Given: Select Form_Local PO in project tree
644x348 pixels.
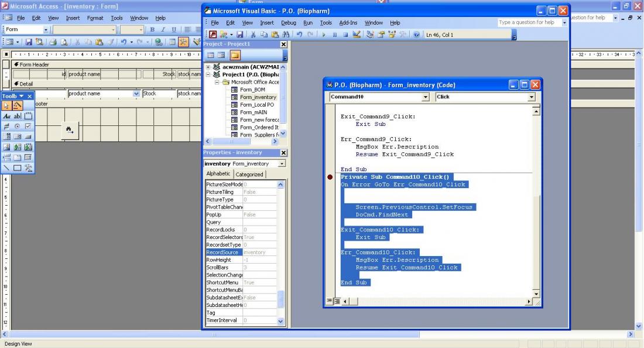Looking at the screenshot, I should pos(256,105).
